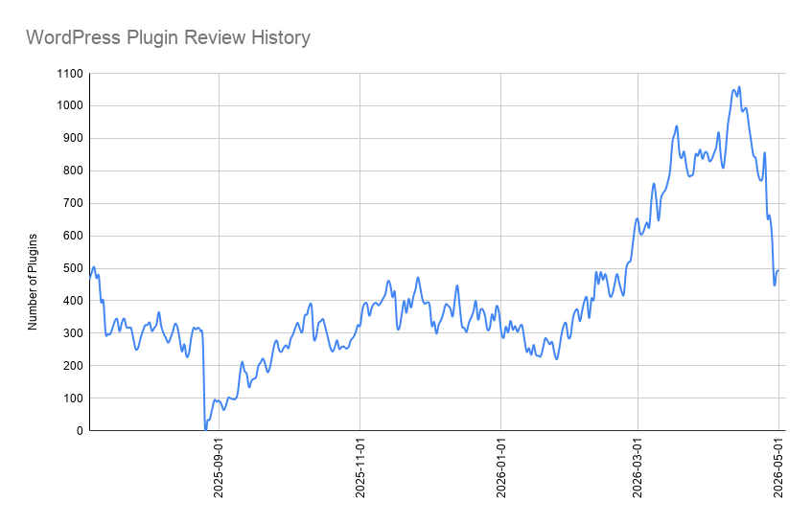Click the 200 y-axis label

(73, 366)
